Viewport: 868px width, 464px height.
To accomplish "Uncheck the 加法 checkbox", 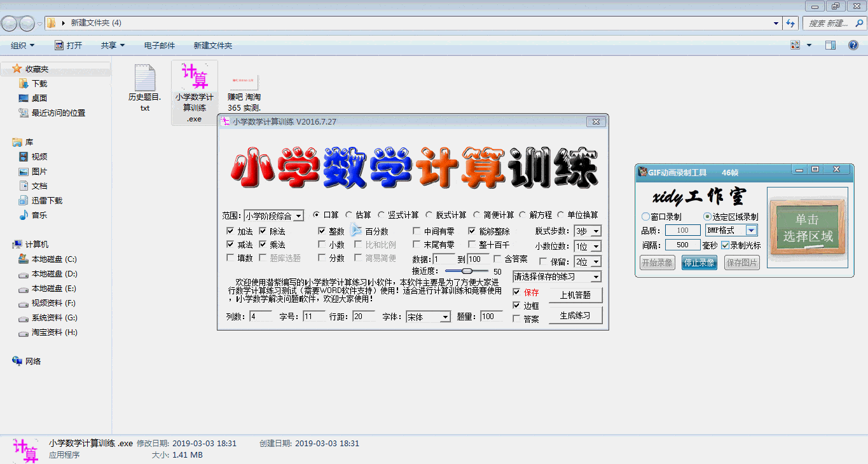I will click(230, 231).
